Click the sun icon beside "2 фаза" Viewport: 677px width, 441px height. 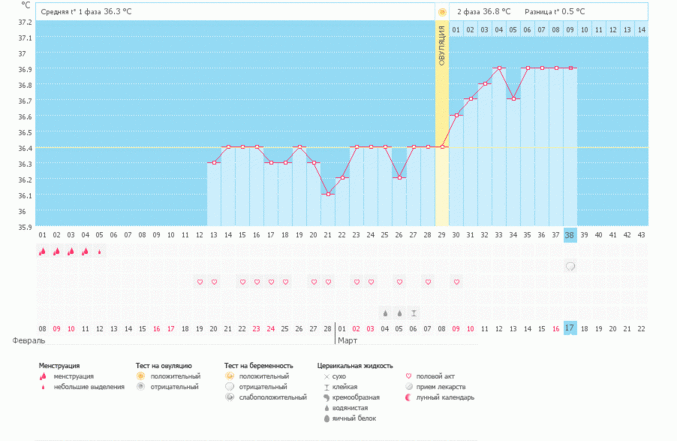(x=442, y=12)
